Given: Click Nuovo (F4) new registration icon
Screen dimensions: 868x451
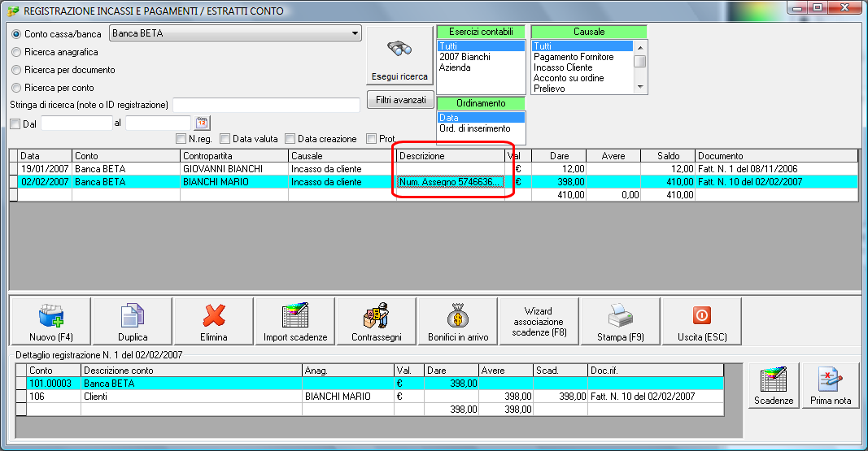Looking at the screenshot, I should coord(51,315).
